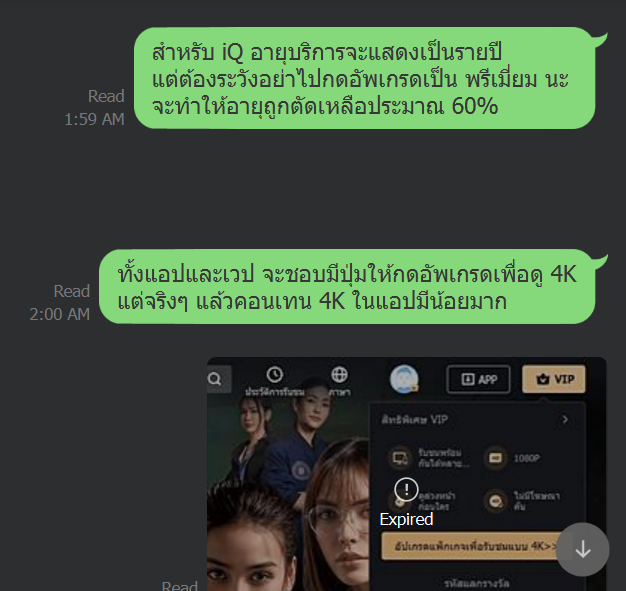Select the message about iQ yearly service
Image resolution: width=626 pixels, height=591 pixels.
coord(365,78)
